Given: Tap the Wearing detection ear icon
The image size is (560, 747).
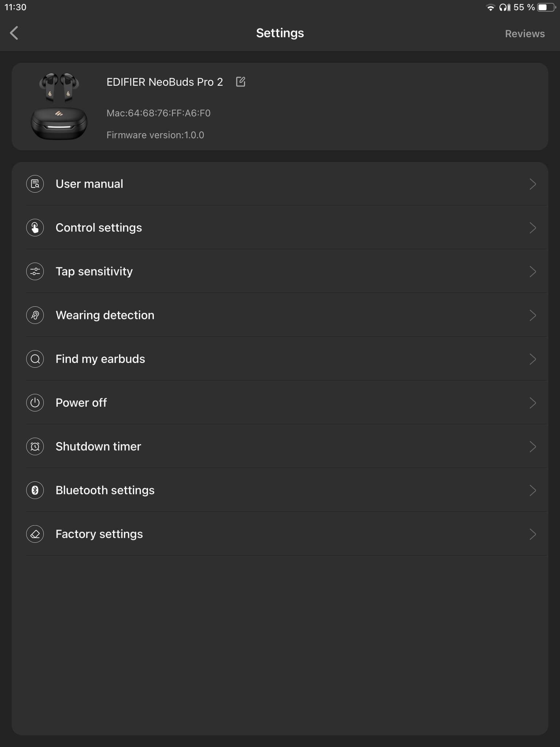Looking at the screenshot, I should click(35, 315).
